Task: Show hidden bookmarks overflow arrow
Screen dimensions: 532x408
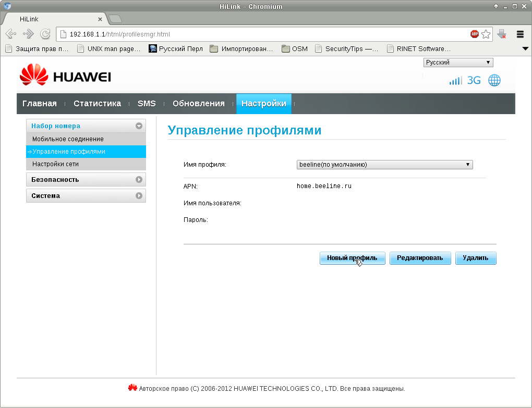Action: (525, 49)
